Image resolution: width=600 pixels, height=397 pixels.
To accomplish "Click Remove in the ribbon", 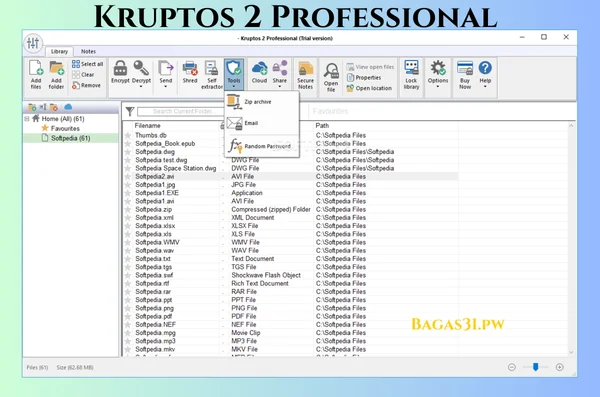I will (x=86, y=85).
